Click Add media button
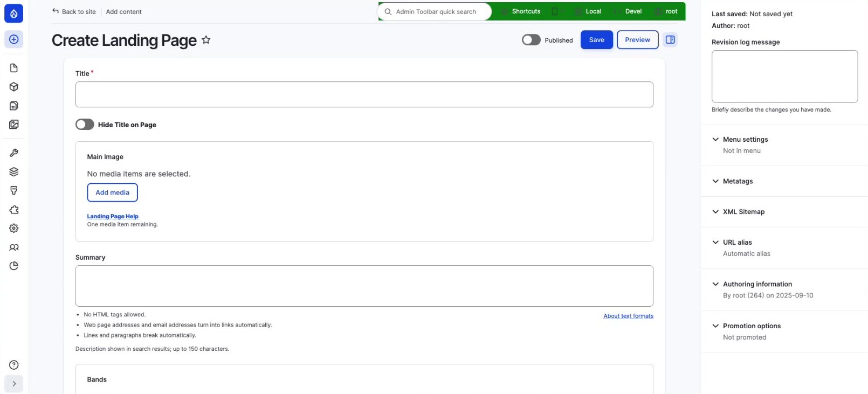868x394 pixels. click(x=112, y=192)
